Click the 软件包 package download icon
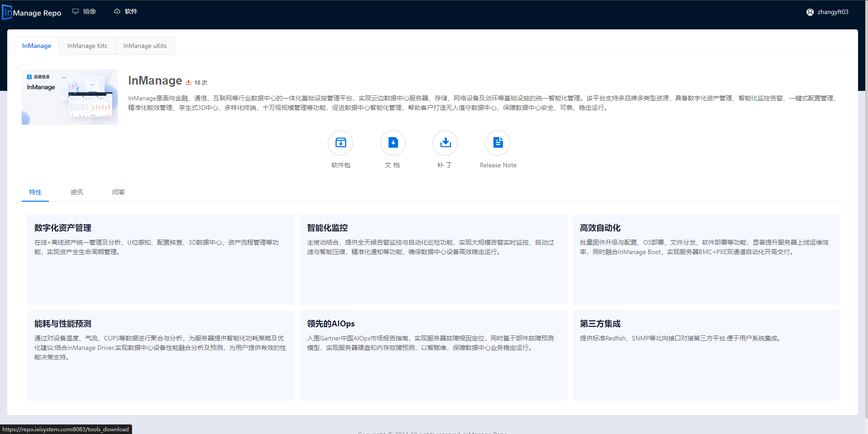Viewport: 868px width, 434px height. [340, 143]
